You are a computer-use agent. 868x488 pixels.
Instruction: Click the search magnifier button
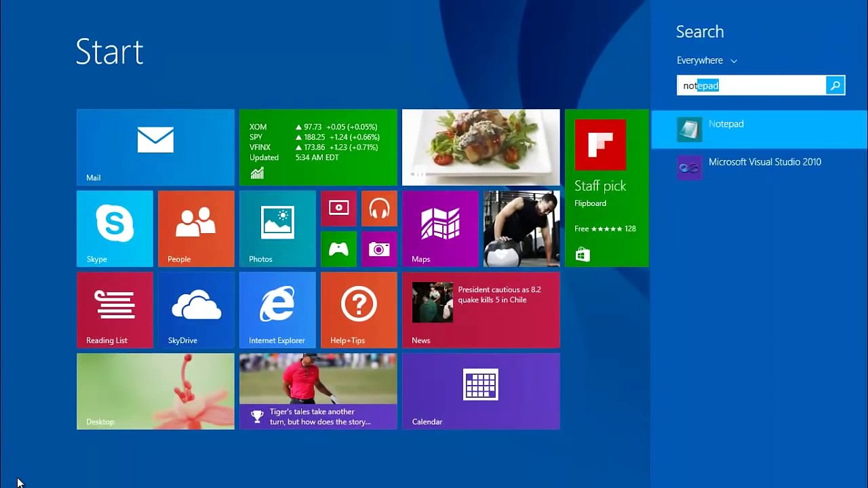pos(835,85)
